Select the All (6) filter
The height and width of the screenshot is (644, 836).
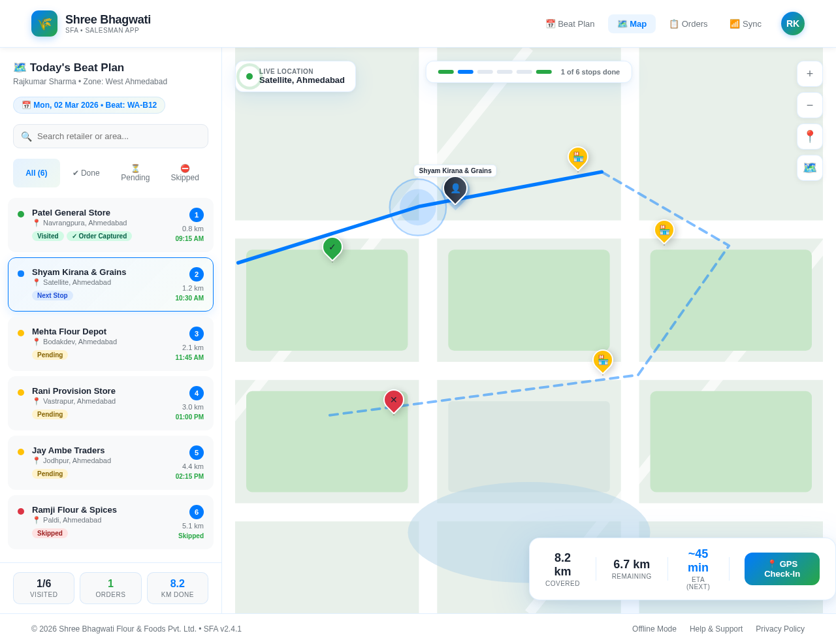coord(37,173)
